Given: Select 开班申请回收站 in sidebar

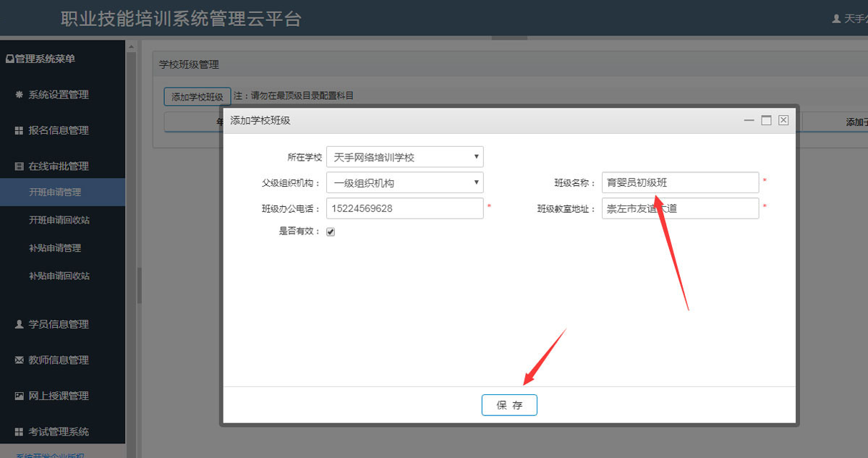Looking at the screenshot, I should coord(59,220).
